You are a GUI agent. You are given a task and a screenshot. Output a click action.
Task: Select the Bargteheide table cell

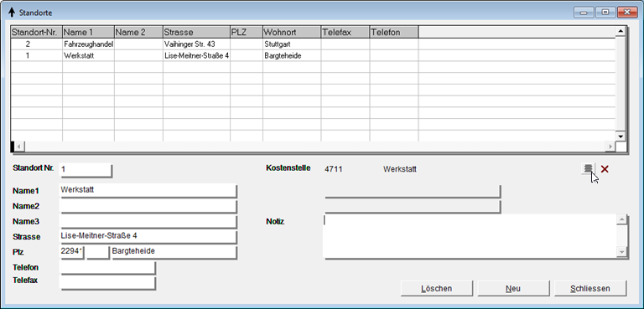click(292, 56)
